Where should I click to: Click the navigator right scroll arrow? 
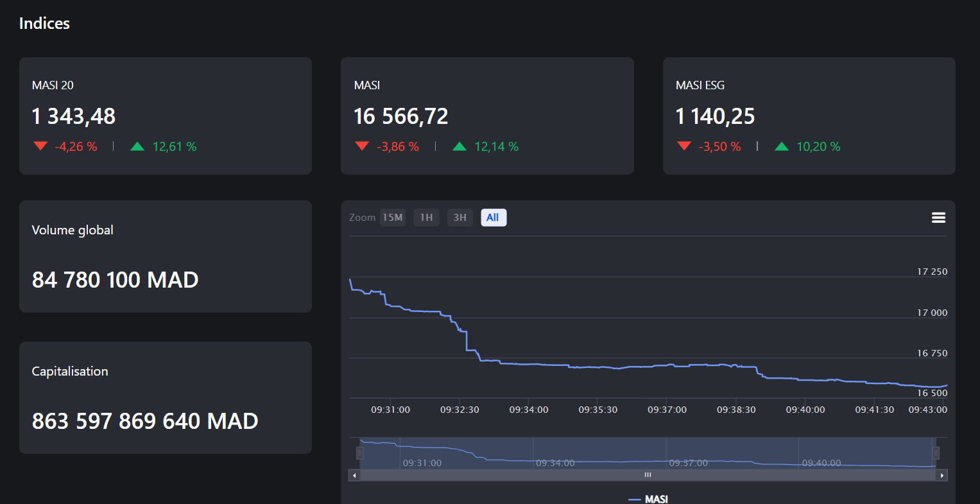pos(941,476)
